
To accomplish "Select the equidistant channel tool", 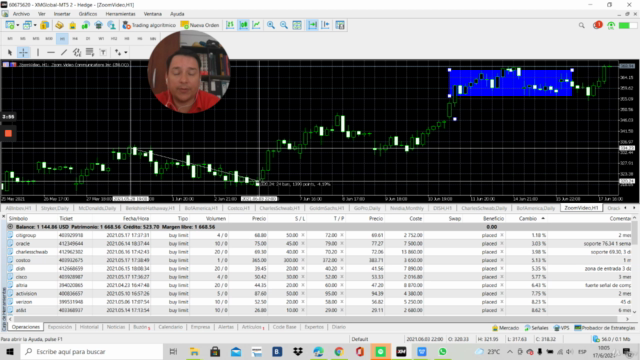I will pyautogui.click(x=77, y=52).
